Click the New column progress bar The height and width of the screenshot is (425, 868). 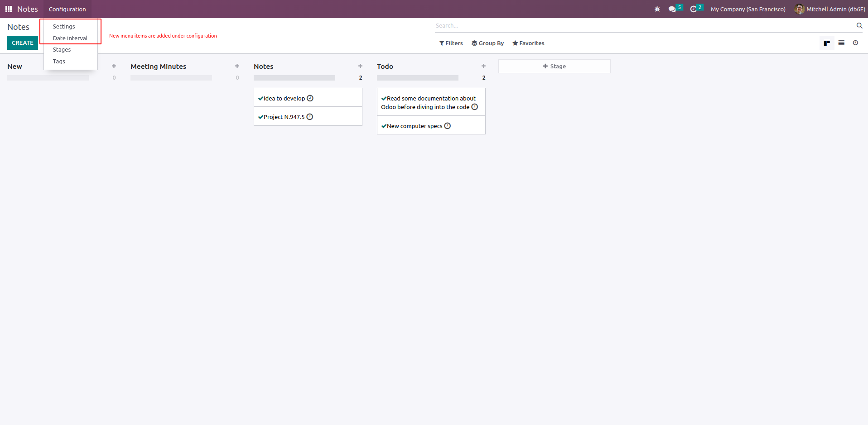48,78
